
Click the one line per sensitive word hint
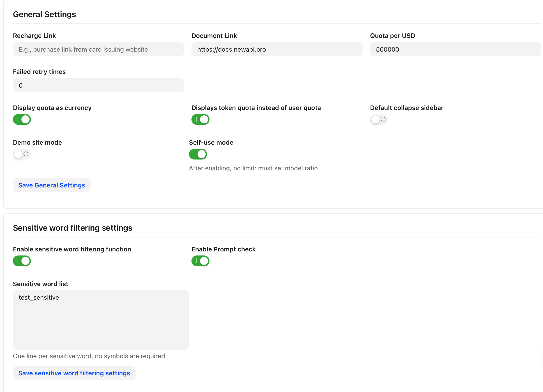click(x=89, y=356)
